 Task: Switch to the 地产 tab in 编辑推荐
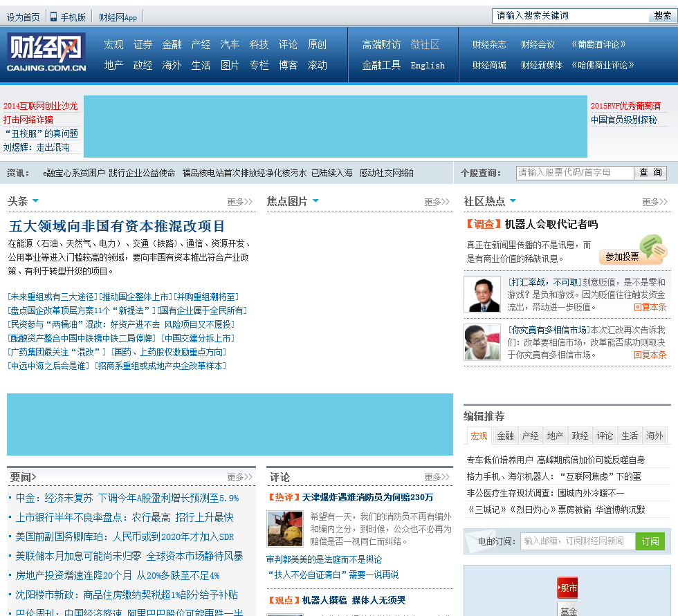coord(555,436)
